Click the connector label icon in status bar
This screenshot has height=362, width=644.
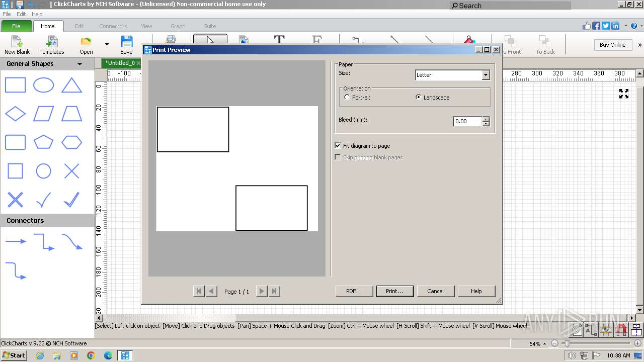(591, 330)
